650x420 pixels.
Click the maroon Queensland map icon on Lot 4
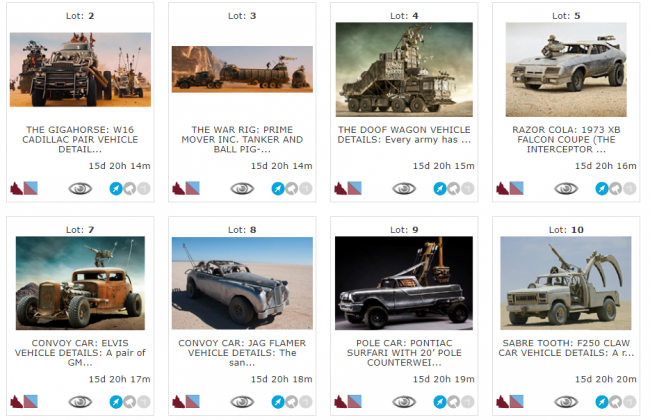pyautogui.click(x=340, y=189)
